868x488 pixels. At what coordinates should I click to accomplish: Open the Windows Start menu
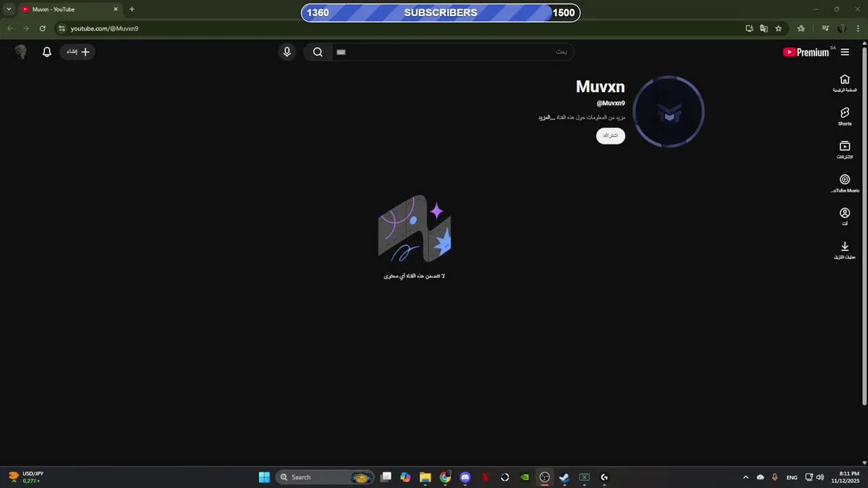coord(264,477)
